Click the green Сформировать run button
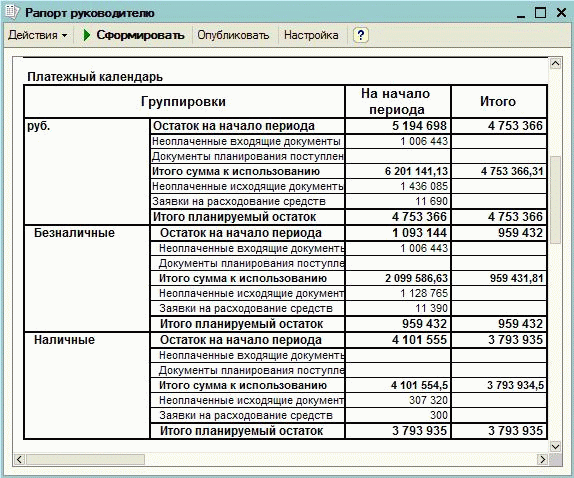This screenshot has width=574, height=478. (x=134, y=35)
